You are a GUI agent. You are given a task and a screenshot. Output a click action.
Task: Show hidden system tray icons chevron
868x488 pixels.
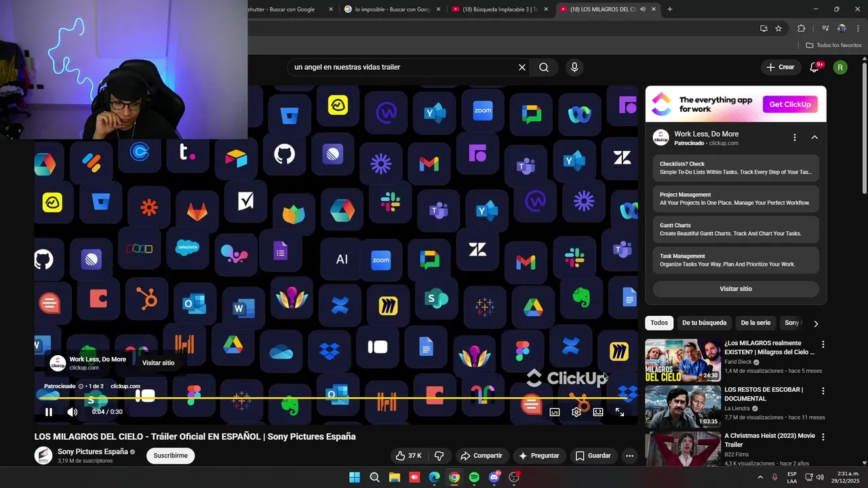[x=759, y=477]
